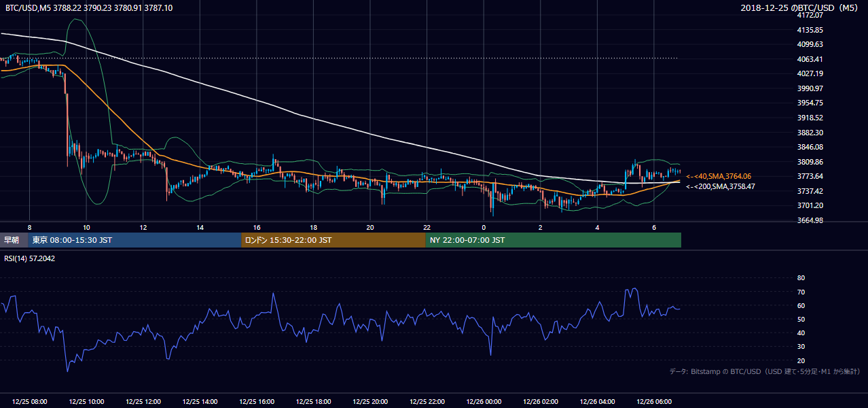Viewport: 868px width, 408px height.
Task: Click the 12/25 12:00 date label
Action: click(143, 402)
